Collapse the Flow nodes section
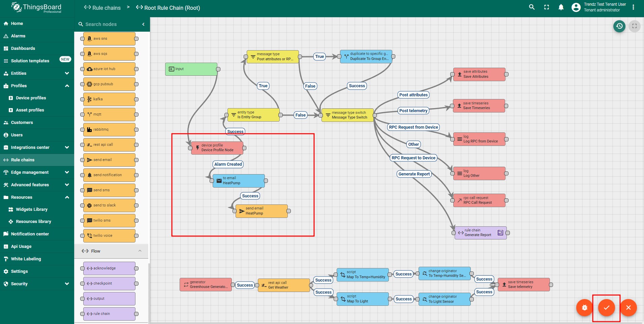Screen dimensions: 644x324 140,251
